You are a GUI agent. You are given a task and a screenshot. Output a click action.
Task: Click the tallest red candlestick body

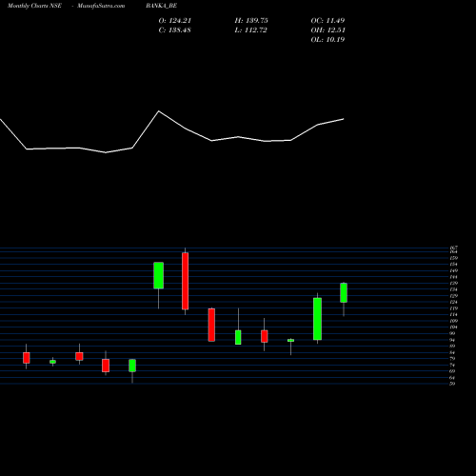point(185,281)
